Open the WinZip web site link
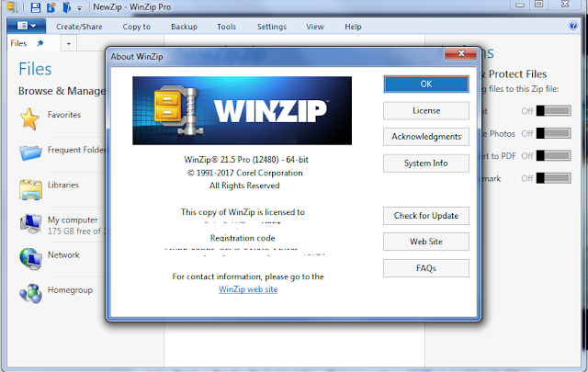The width and height of the screenshot is (588, 372). 248,289
